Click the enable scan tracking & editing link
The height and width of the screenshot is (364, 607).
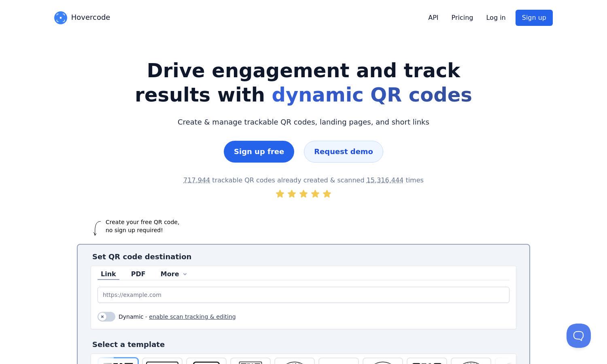click(192, 317)
